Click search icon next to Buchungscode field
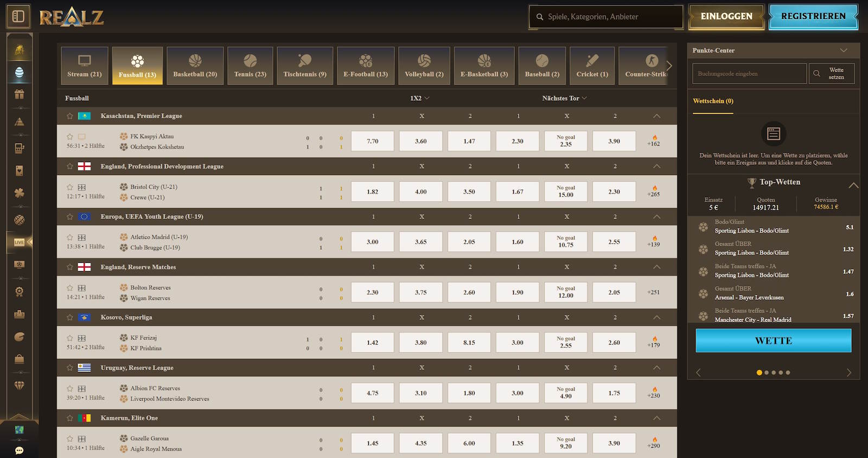Viewport: 868px width, 458px height. [x=816, y=74]
